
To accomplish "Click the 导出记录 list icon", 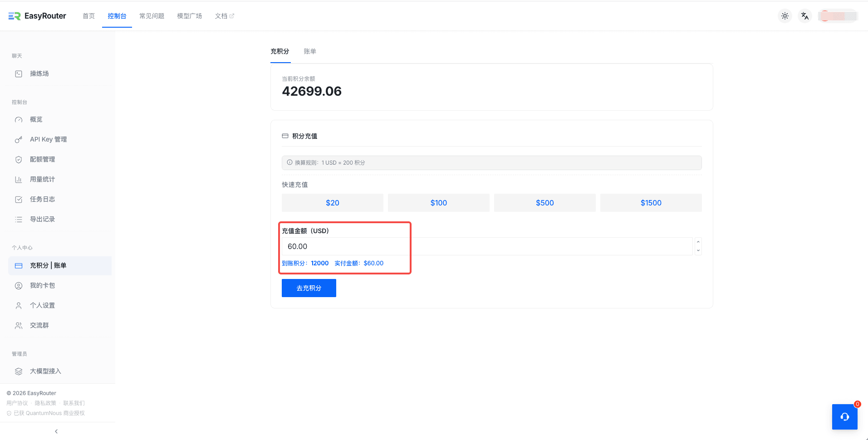I will (x=19, y=220).
